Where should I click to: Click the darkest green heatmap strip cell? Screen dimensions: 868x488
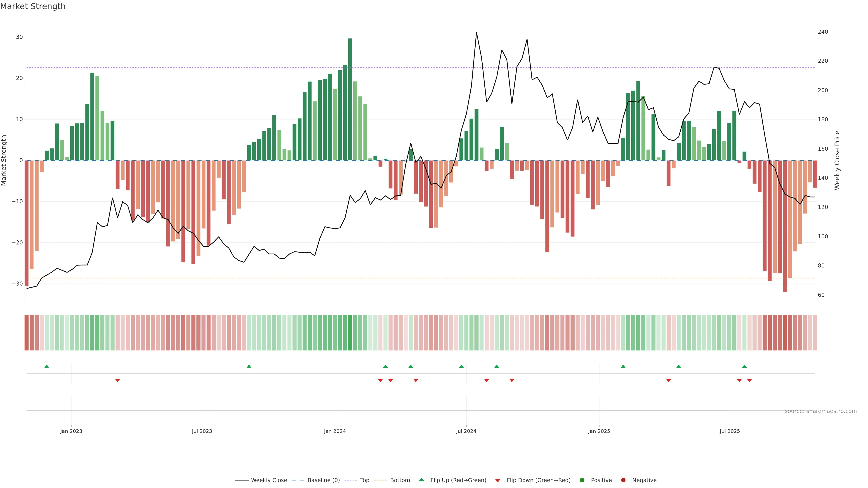(350, 333)
